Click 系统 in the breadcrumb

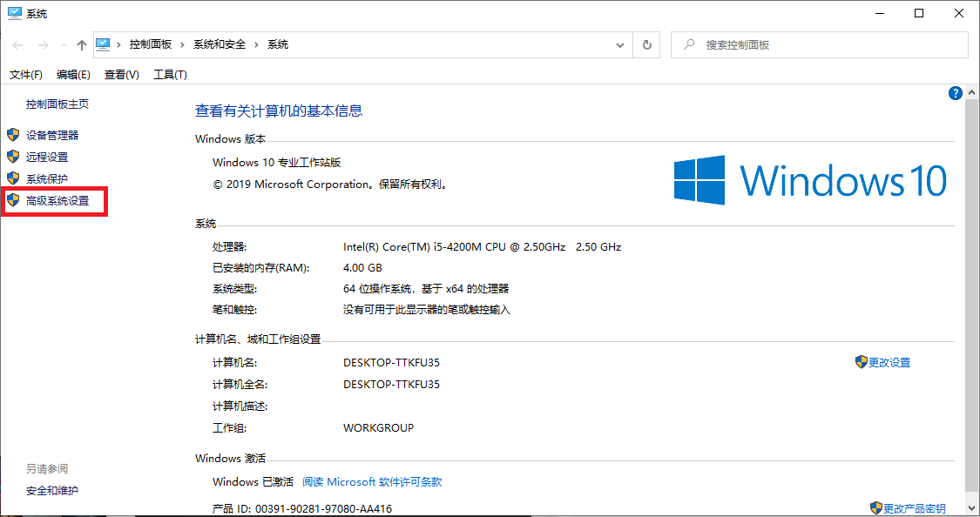[x=278, y=44]
